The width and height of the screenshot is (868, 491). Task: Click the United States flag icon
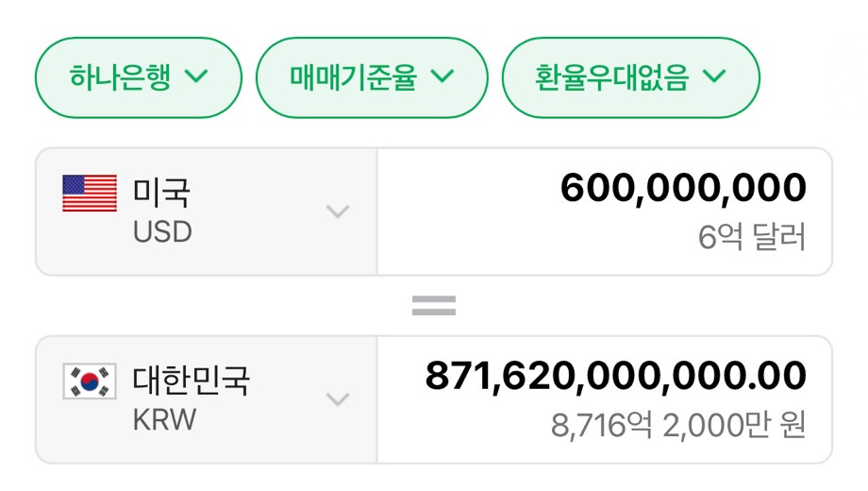(90, 194)
